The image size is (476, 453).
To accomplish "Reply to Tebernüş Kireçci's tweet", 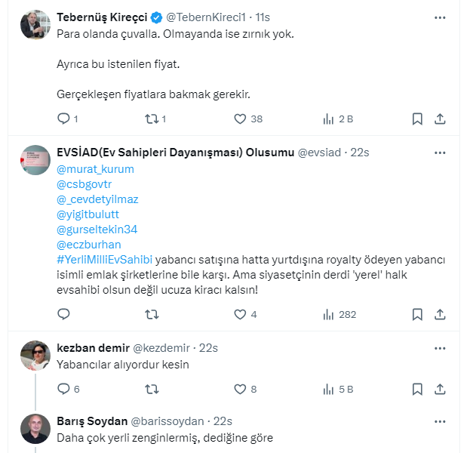I will (x=63, y=119).
